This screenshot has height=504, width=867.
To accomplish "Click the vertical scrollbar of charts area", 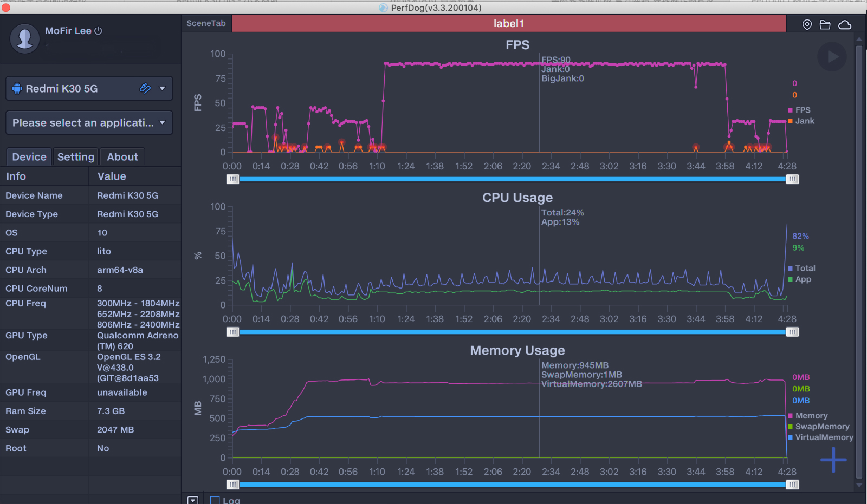I will (859, 262).
